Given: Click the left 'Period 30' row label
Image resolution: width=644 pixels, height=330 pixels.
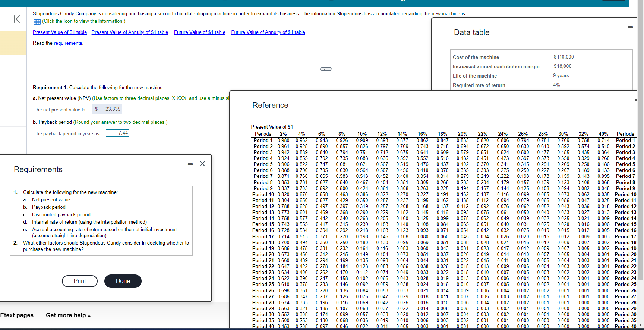Looking at the screenshot, I should tap(263, 315).
